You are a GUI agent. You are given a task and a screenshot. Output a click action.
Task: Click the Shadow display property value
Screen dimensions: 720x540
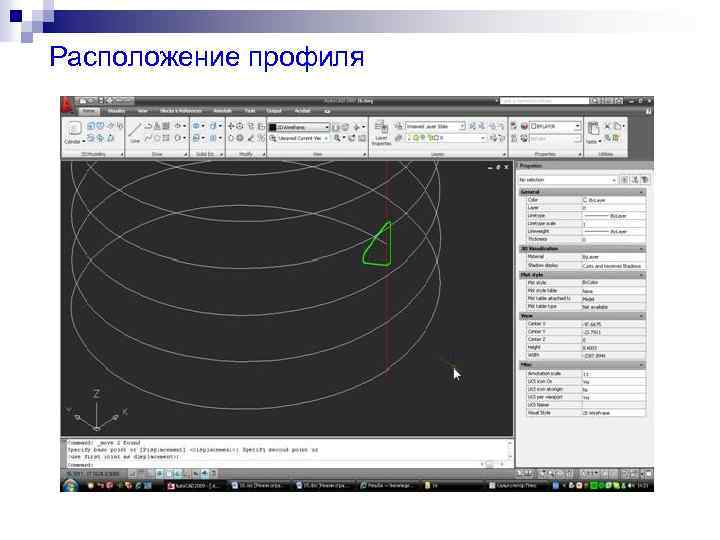(x=613, y=265)
